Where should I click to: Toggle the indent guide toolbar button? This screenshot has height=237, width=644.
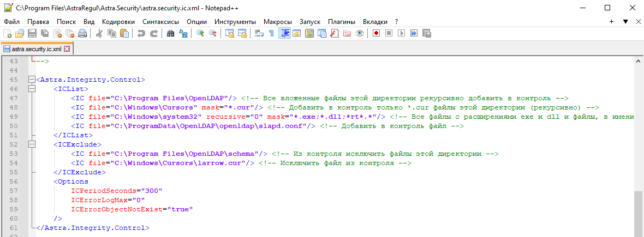point(284,33)
